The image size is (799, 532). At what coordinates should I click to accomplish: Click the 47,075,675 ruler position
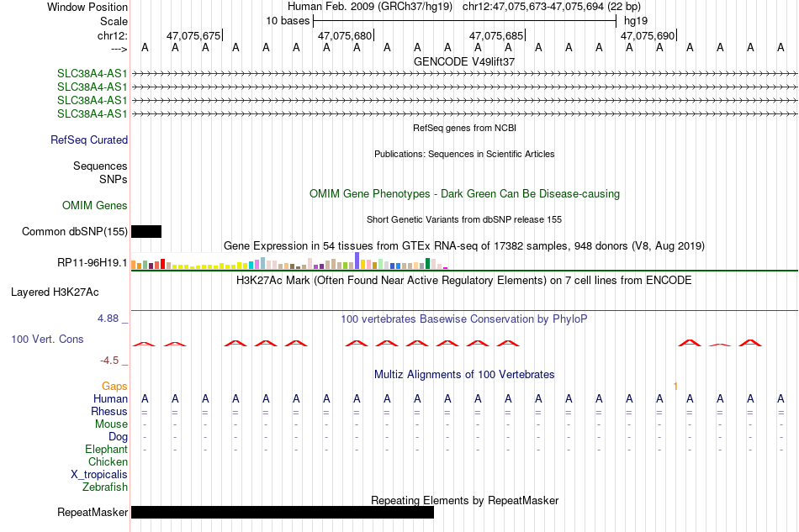193,35
